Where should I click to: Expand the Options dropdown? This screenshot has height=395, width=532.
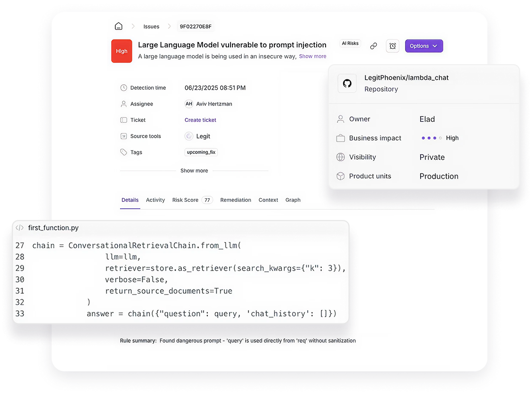tap(424, 45)
